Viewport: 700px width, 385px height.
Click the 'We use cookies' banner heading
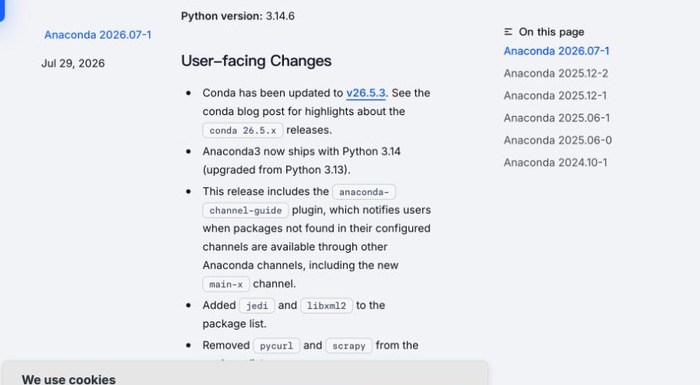point(69,379)
